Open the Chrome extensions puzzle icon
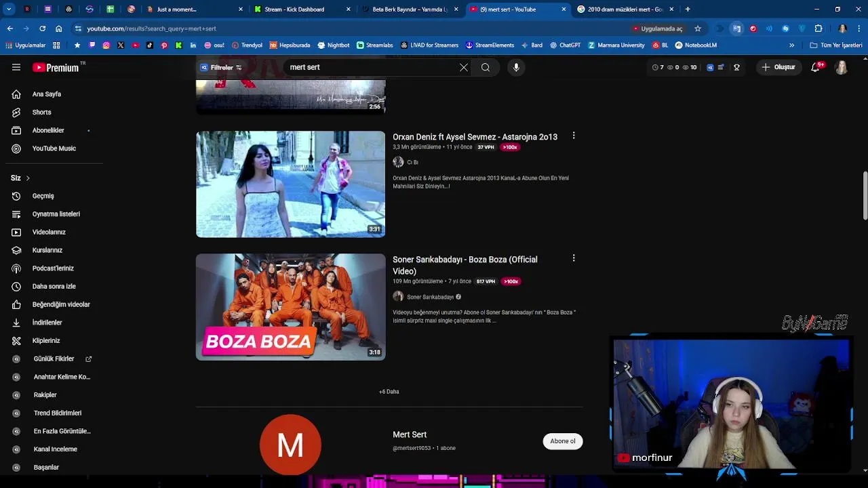 [818, 28]
